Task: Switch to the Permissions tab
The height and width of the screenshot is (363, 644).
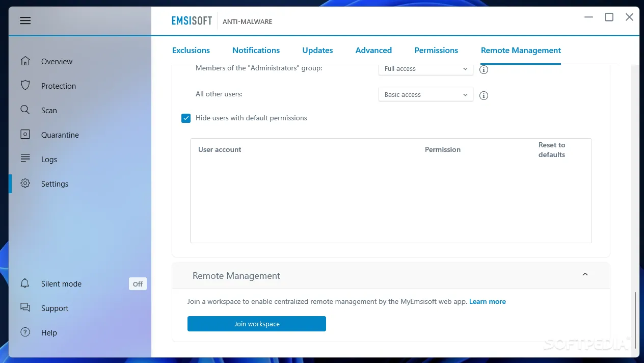Action: tap(436, 50)
